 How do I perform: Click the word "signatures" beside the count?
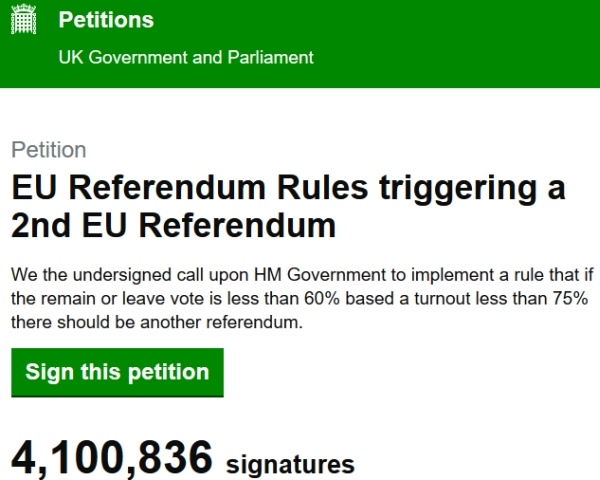[291, 464]
